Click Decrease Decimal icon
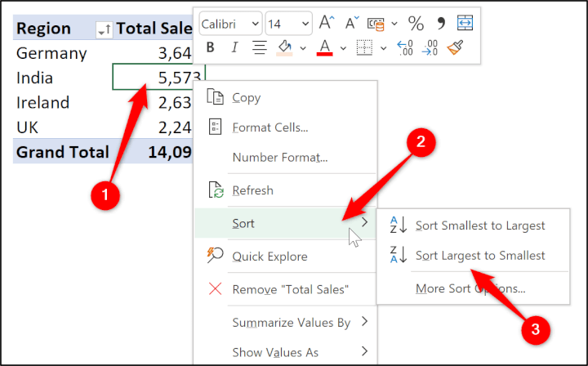 [430, 48]
